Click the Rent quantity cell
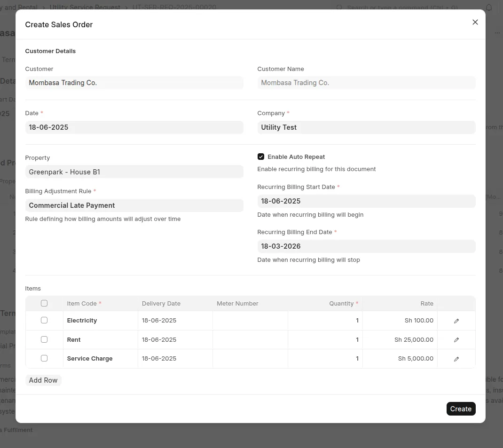Image resolution: width=503 pixels, height=448 pixels. (325, 339)
